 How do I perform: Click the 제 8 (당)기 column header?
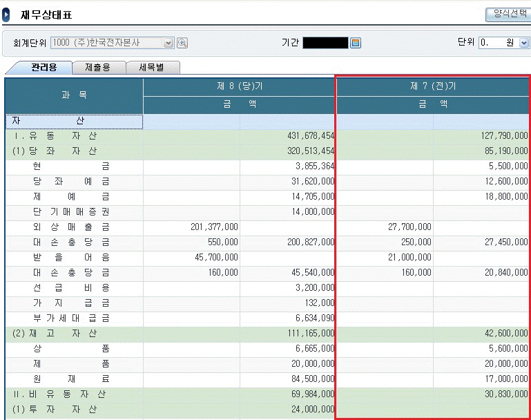coord(240,86)
